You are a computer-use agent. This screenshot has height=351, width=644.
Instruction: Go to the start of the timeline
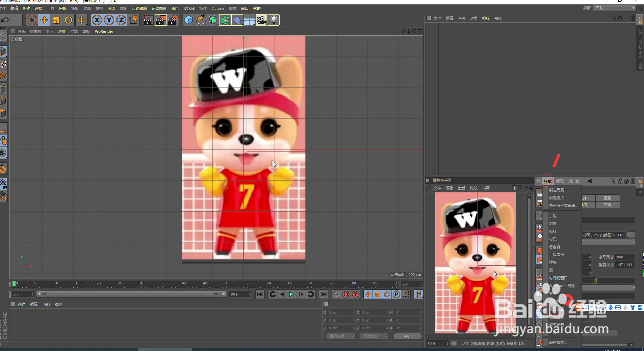point(260,294)
